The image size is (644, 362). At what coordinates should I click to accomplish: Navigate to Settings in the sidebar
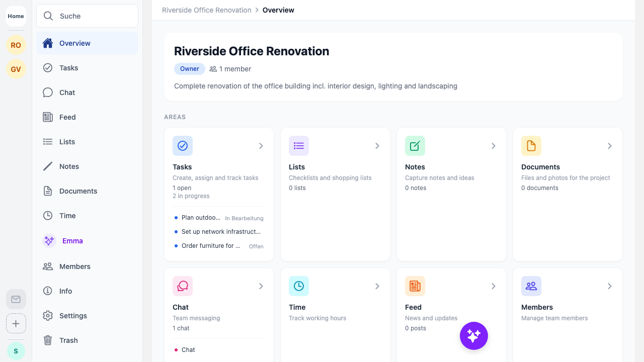[73, 316]
